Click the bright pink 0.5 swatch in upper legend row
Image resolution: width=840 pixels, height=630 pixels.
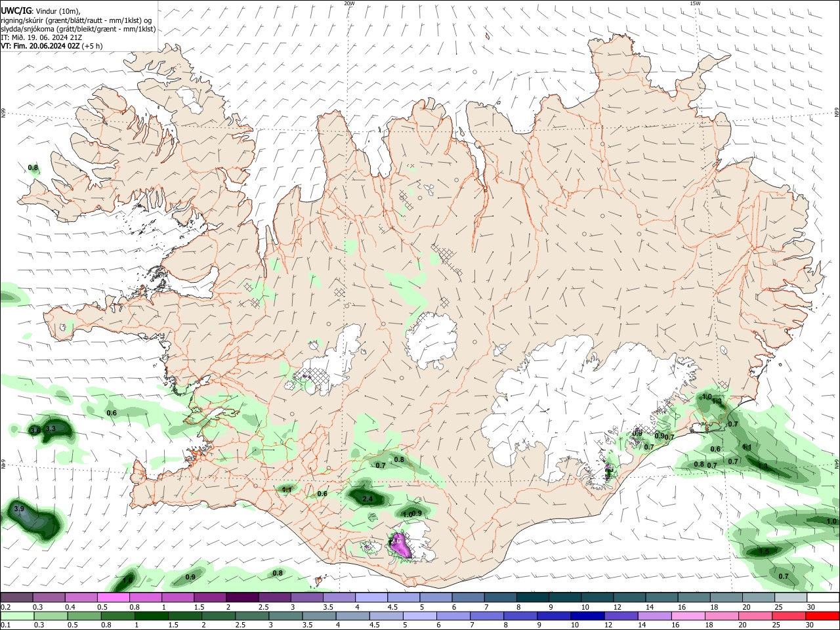tap(114, 597)
